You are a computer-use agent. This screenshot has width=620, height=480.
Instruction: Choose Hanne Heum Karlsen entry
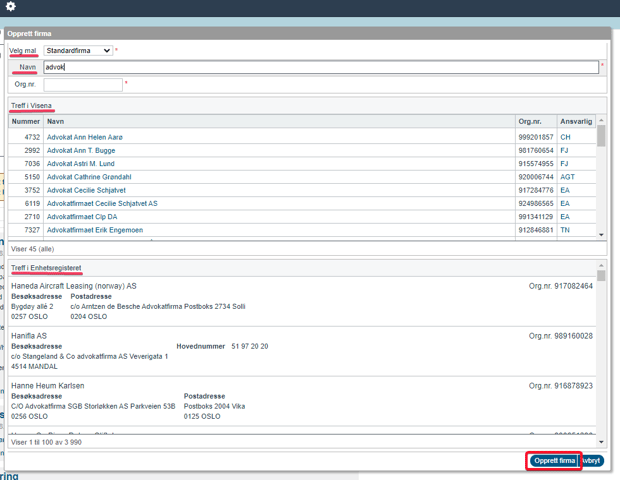click(48, 385)
